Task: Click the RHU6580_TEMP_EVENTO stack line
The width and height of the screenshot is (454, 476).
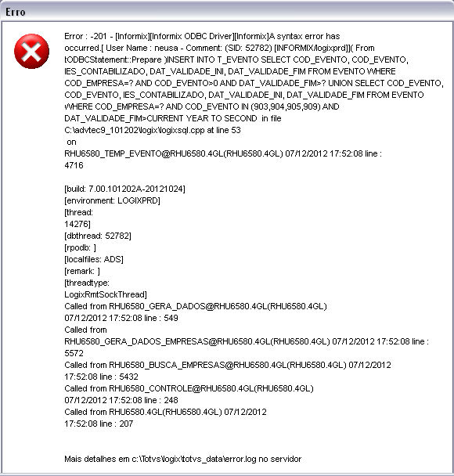Action: point(223,153)
